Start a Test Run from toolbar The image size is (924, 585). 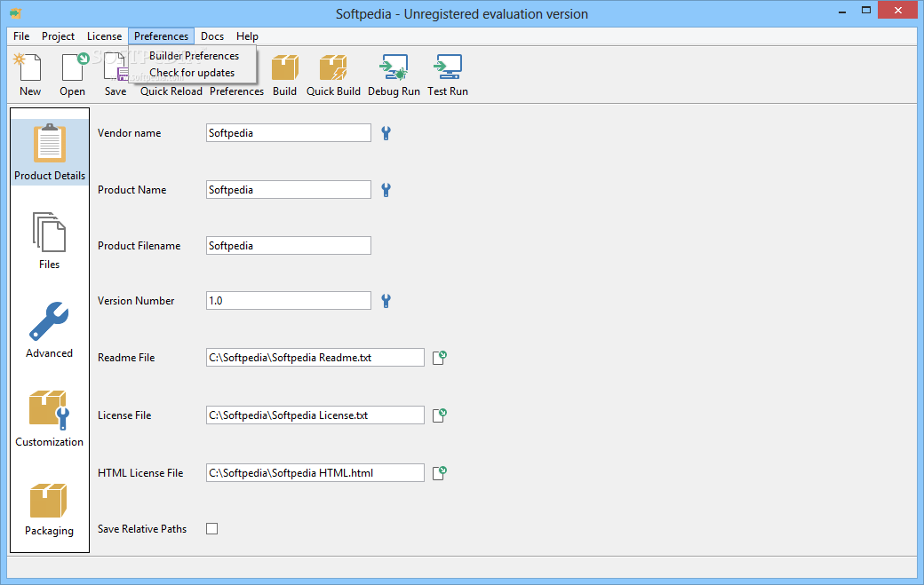(x=448, y=67)
